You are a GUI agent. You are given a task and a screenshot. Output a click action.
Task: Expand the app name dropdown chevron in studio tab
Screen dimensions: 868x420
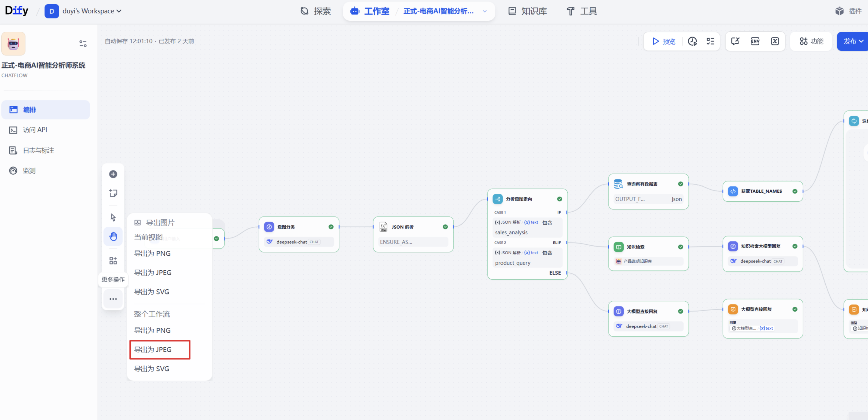coord(484,11)
